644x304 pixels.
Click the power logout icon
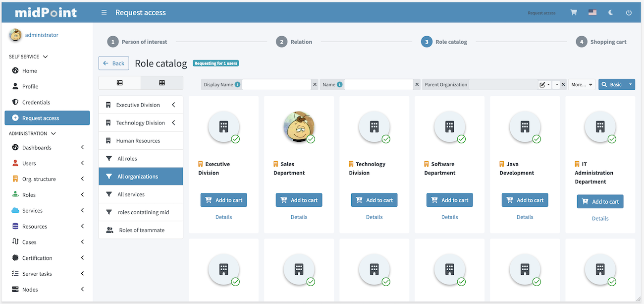click(x=629, y=13)
